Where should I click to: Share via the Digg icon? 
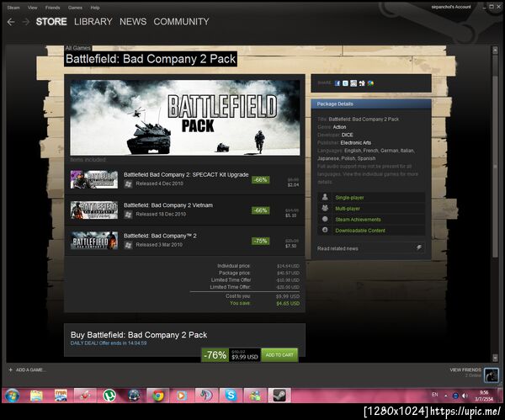pos(362,83)
